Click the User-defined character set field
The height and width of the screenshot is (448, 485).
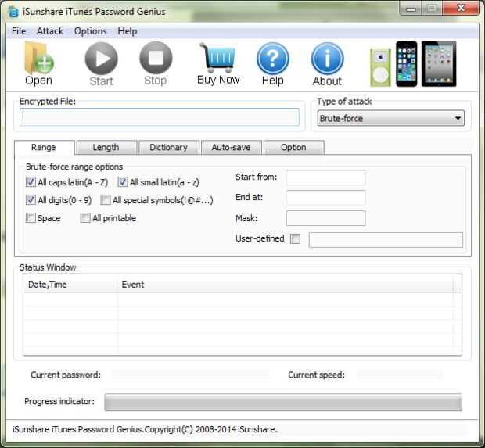coord(386,240)
